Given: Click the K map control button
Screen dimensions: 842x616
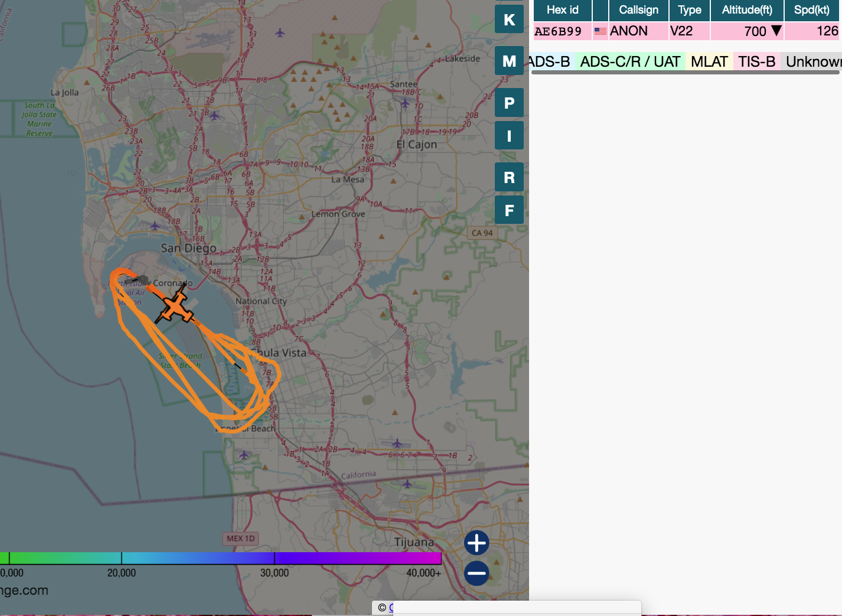Looking at the screenshot, I should point(509,19).
